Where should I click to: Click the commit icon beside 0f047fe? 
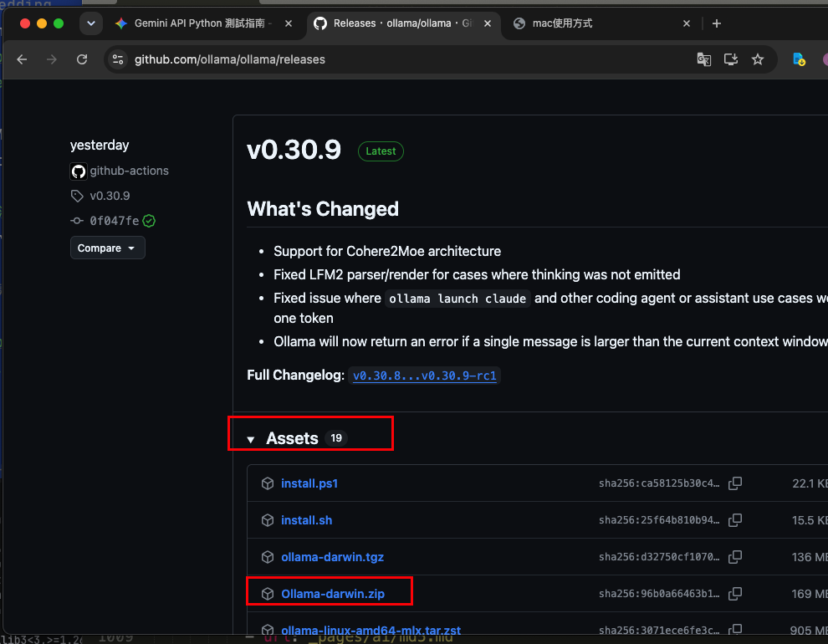click(x=77, y=221)
